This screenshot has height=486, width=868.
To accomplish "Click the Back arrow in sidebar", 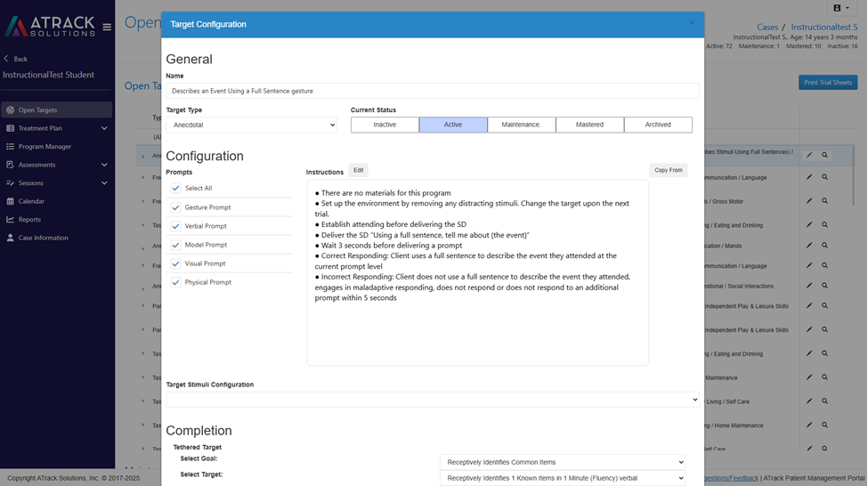I will [6, 59].
